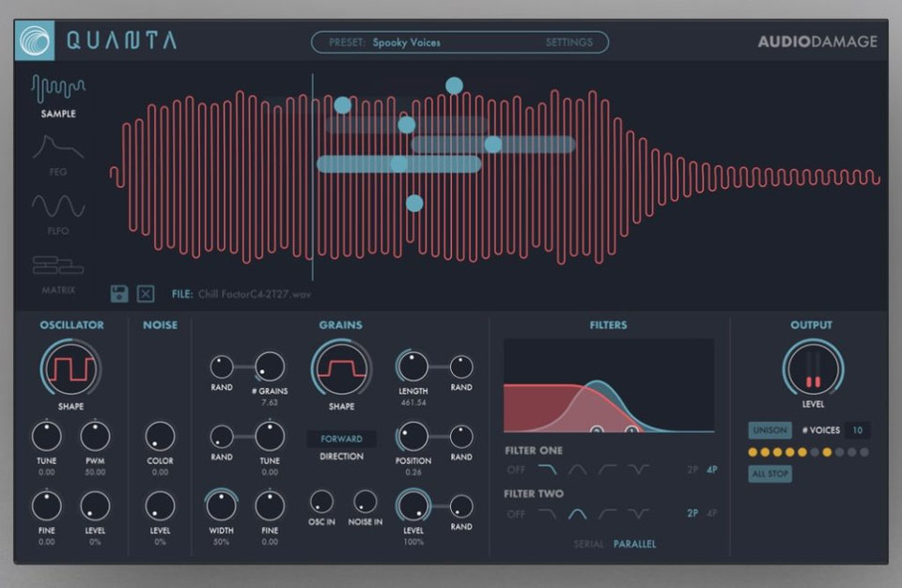Open the MATRIX modulation panel icon
Screen dimensions: 902x588
tap(57, 265)
